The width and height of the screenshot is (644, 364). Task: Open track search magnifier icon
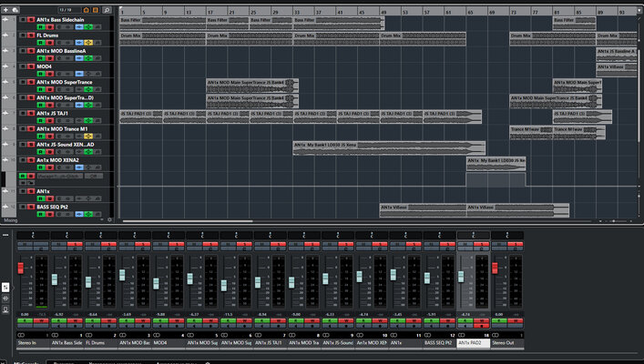107,10
